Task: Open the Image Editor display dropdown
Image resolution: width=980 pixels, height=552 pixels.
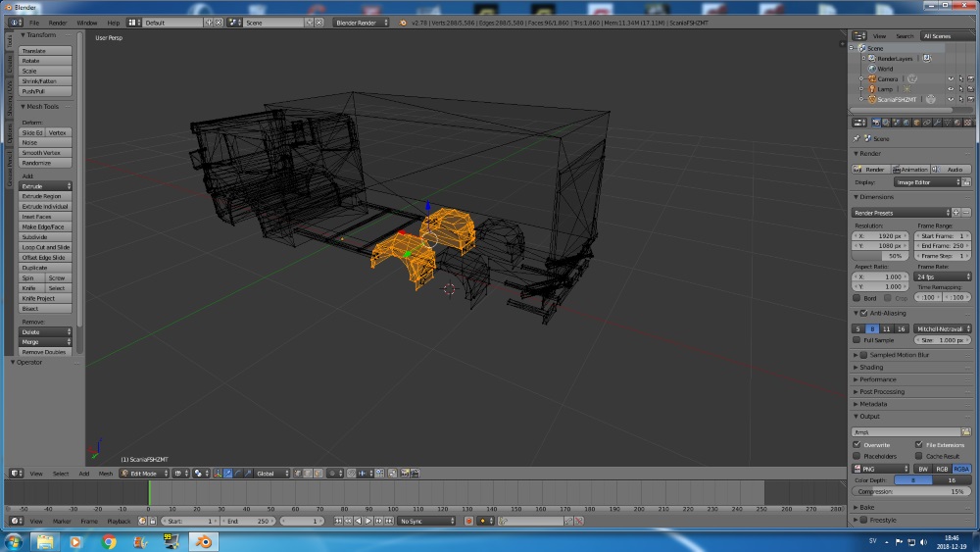Action: [927, 182]
